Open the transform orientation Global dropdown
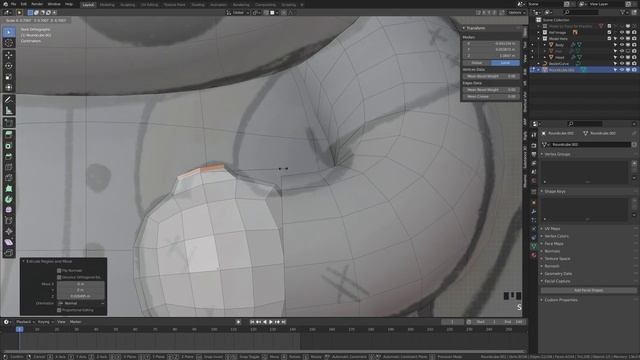640x360 pixels. [238, 13]
